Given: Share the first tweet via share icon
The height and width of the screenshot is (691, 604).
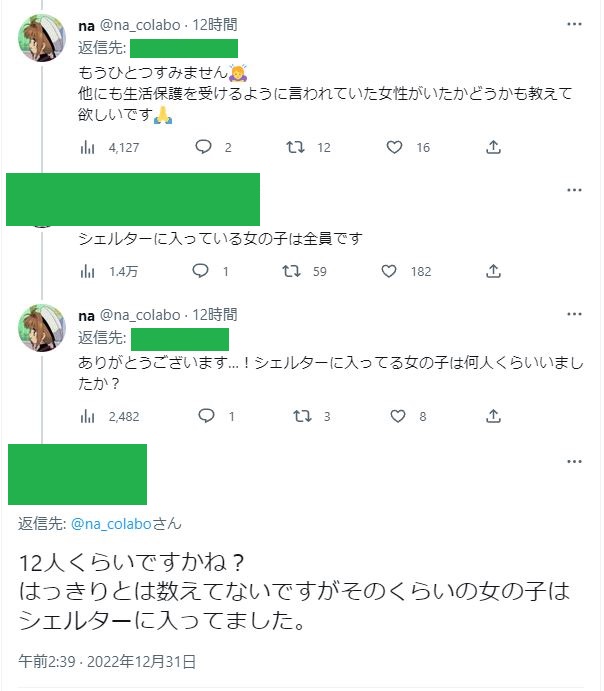Looking at the screenshot, I should click(493, 147).
